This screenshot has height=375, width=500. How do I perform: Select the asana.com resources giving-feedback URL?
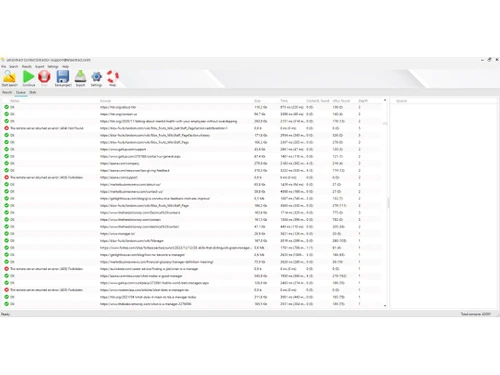coord(135,170)
